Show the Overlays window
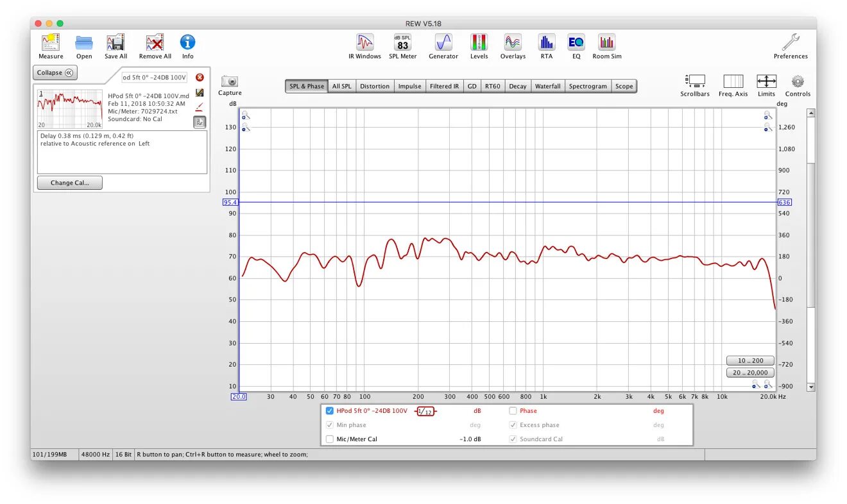 tap(513, 47)
